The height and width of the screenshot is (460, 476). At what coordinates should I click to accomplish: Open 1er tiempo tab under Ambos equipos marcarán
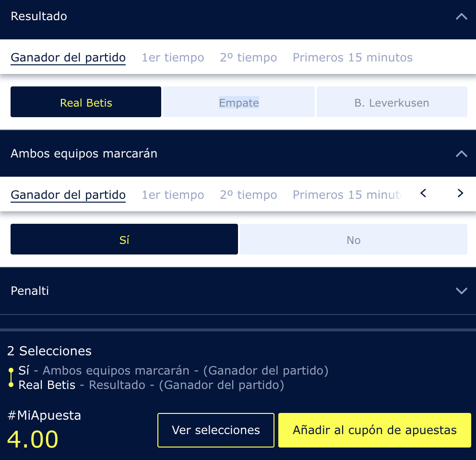[x=173, y=195]
